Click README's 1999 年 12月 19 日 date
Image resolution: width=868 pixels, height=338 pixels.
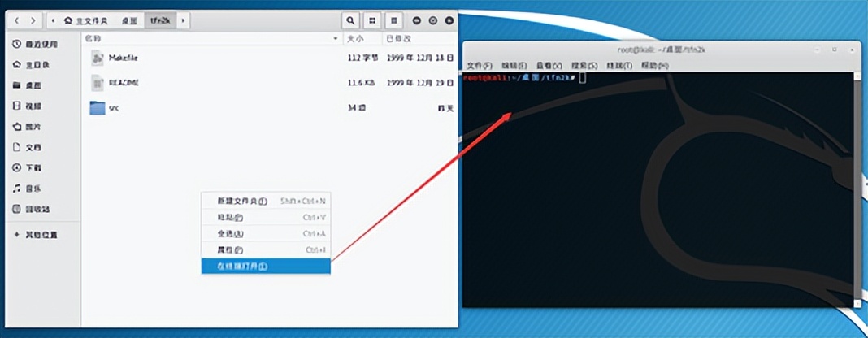[x=420, y=82]
